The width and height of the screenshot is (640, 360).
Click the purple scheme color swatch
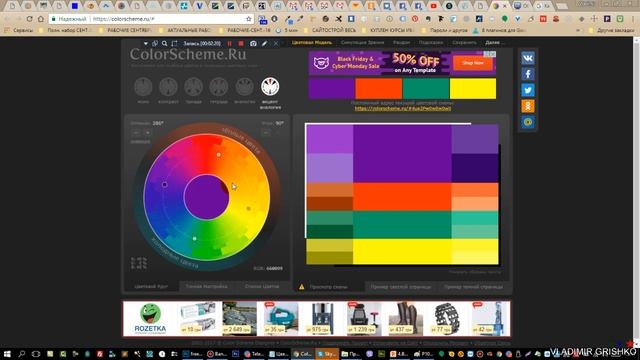(x=331, y=89)
